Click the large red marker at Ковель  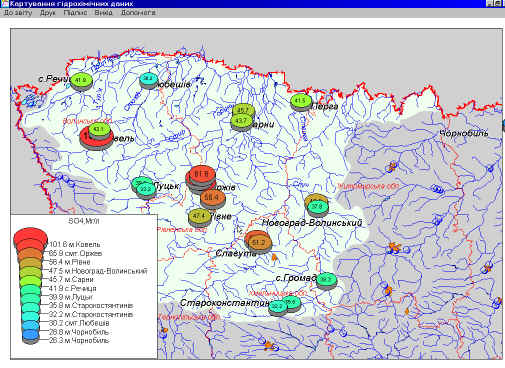click(97, 139)
